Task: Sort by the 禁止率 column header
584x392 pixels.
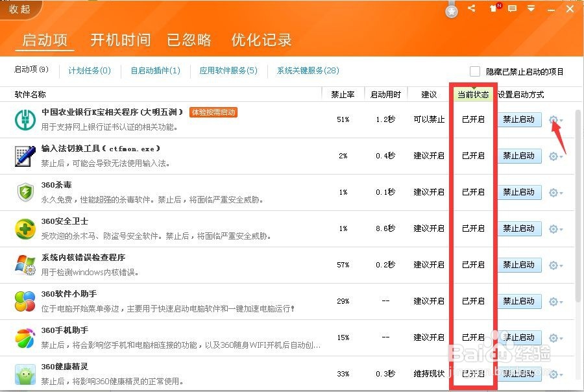Action: click(x=343, y=95)
